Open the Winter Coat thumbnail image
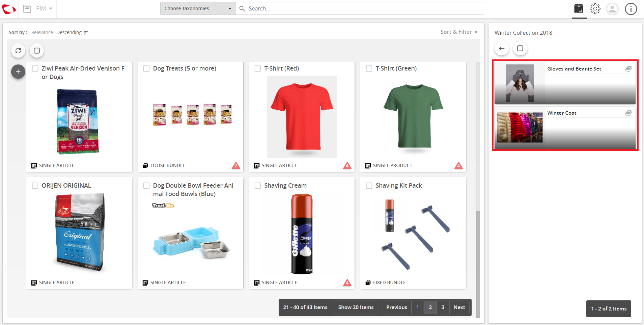The width and height of the screenshot is (644, 325). tap(520, 127)
